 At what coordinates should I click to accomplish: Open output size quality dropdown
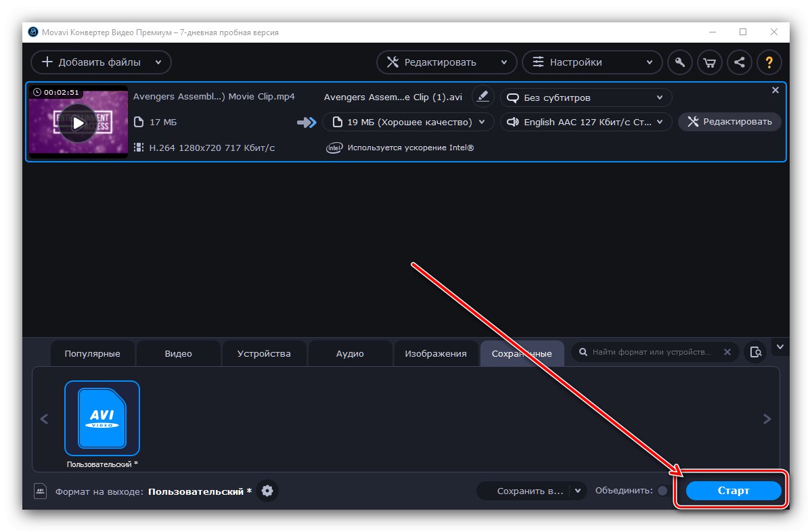(408, 122)
